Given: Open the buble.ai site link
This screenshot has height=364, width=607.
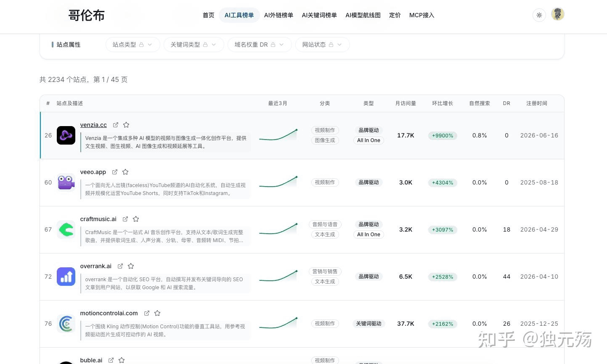Looking at the screenshot, I should 91,360.
